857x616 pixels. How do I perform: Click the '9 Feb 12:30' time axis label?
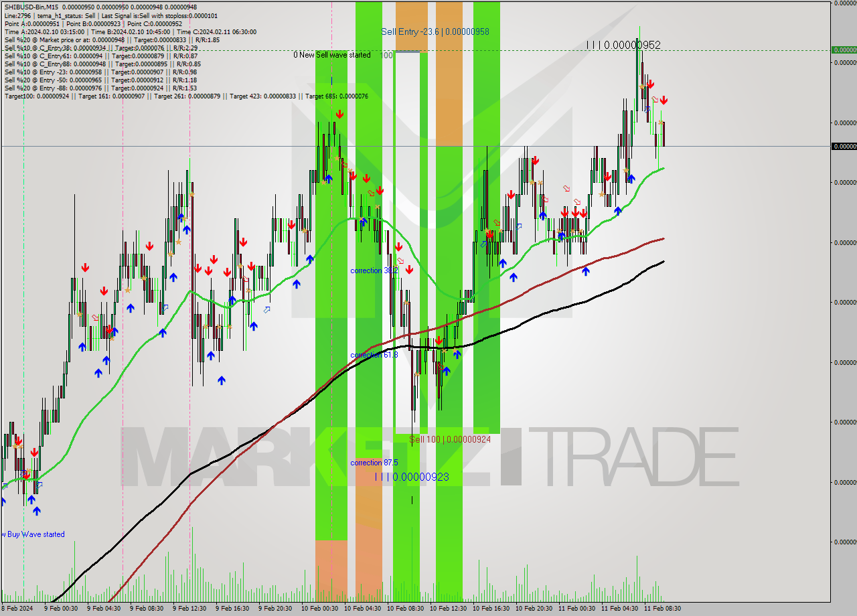coord(189,609)
